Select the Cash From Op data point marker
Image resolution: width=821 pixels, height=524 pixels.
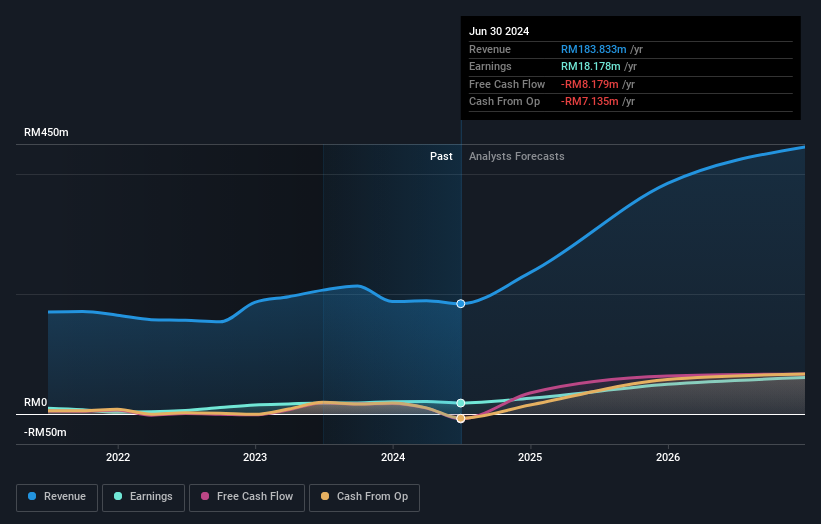461,418
